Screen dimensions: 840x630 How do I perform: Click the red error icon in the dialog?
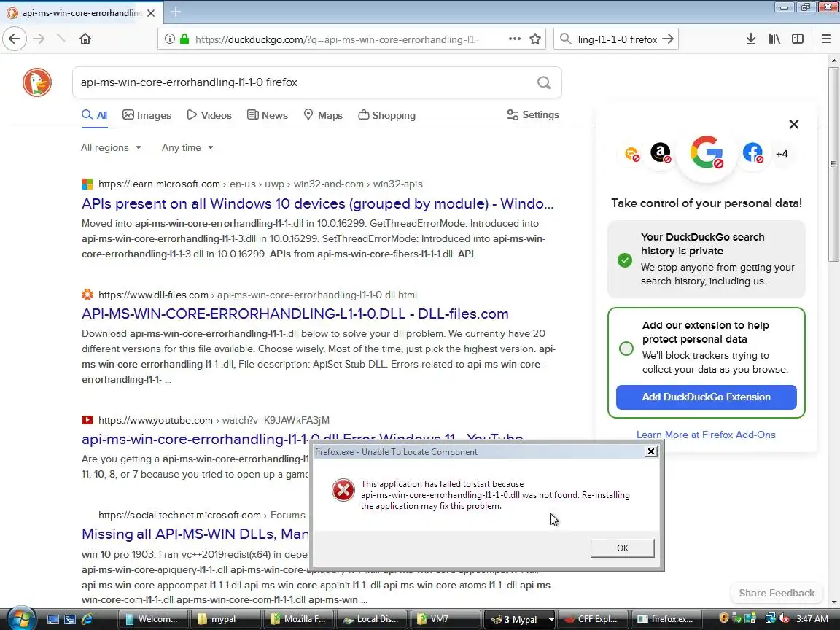coord(343,490)
